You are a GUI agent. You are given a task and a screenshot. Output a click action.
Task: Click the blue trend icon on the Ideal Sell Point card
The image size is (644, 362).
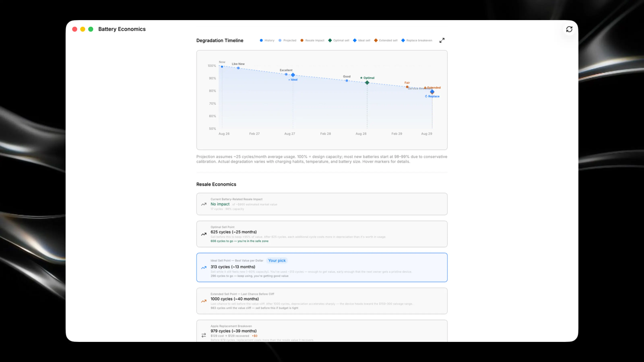point(204,267)
